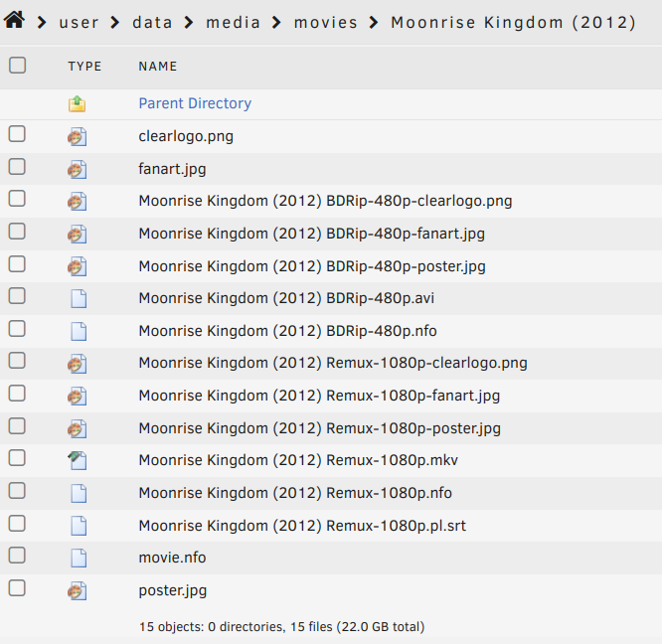The image size is (662, 644).
Task: Select checkbox for BDRip-480p.nfo row
Action: click(x=17, y=328)
